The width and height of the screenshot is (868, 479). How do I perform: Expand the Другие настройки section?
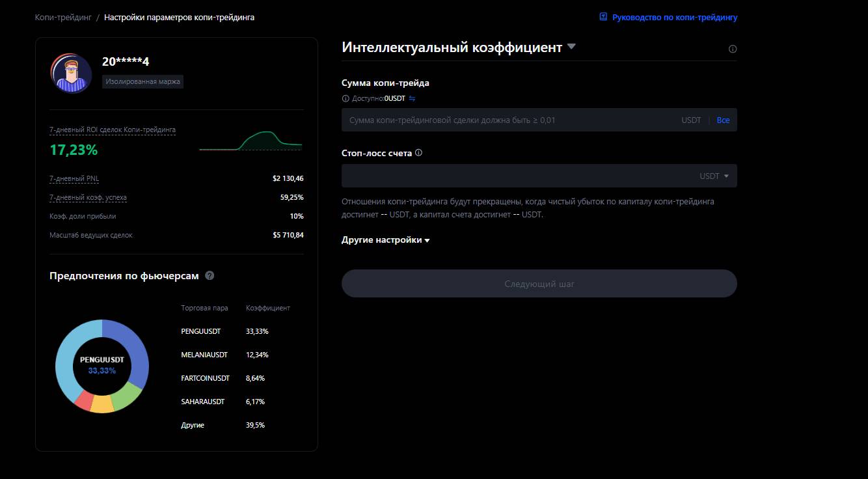coord(385,240)
